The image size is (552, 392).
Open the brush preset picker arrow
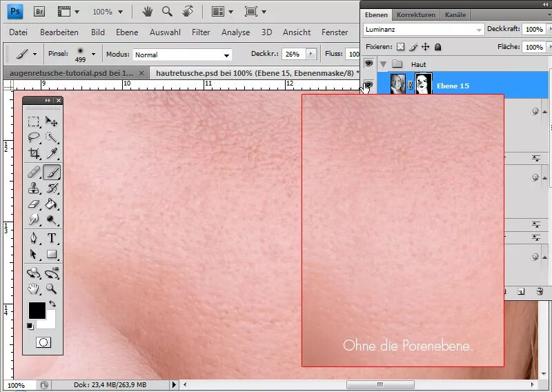click(93, 54)
